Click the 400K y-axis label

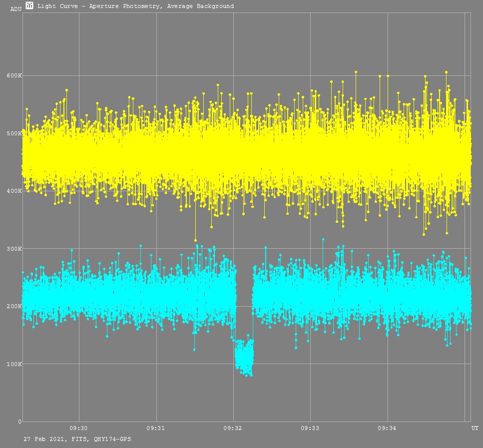point(14,191)
